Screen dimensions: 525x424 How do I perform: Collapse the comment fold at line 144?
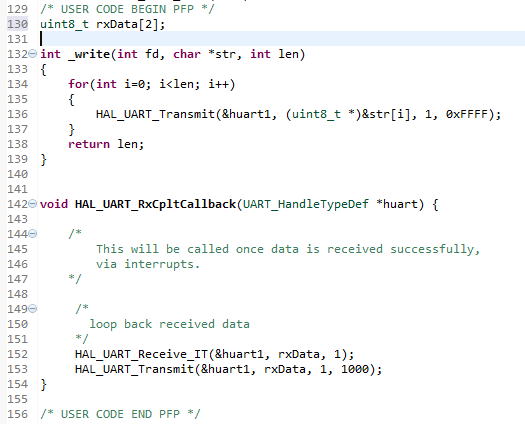(x=32, y=233)
